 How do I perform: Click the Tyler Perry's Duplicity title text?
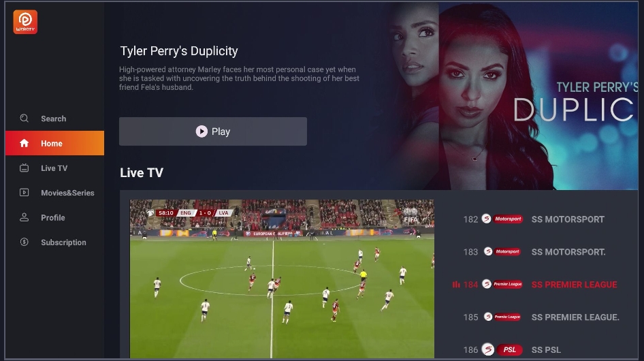click(178, 51)
